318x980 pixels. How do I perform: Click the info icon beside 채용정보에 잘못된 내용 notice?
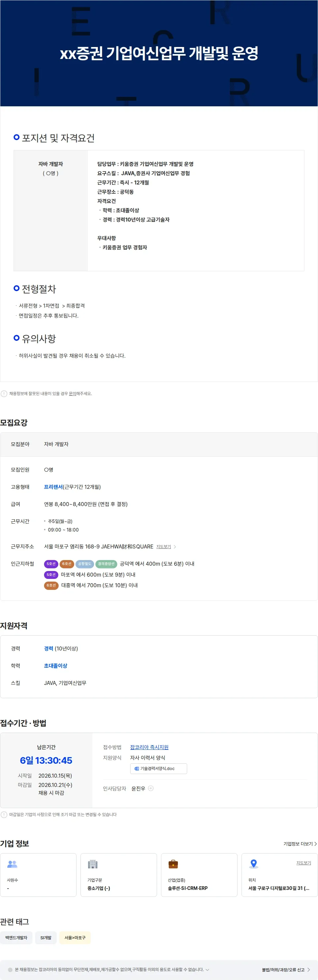4,393
